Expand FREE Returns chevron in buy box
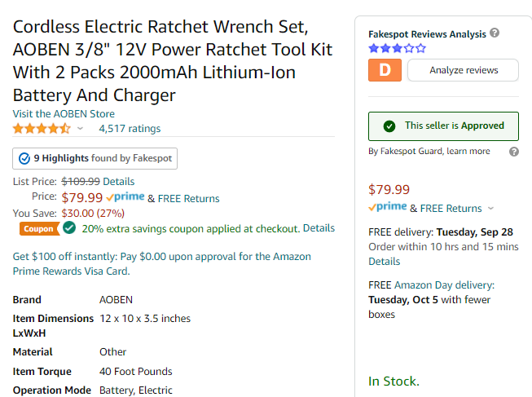This screenshot has height=397, width=532. [490, 208]
